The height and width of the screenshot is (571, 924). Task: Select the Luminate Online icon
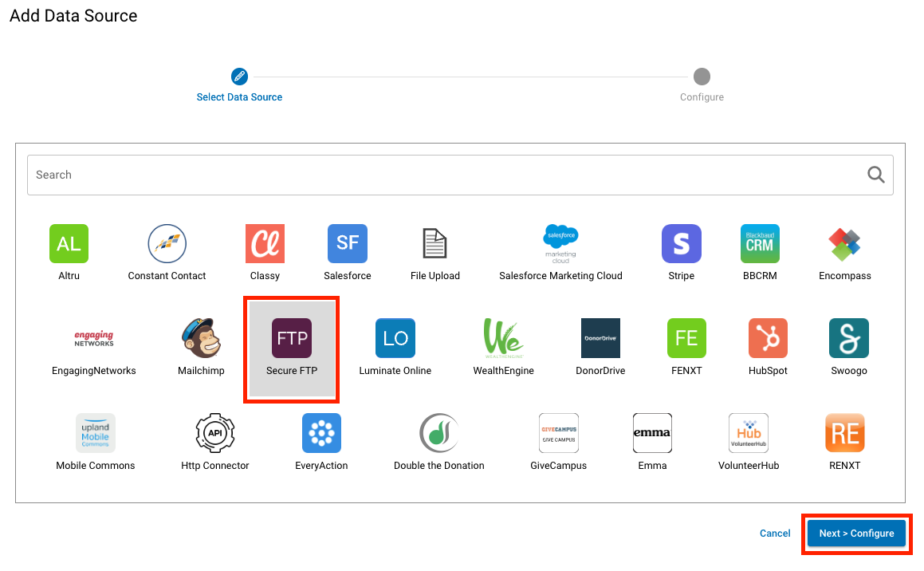pyautogui.click(x=395, y=338)
